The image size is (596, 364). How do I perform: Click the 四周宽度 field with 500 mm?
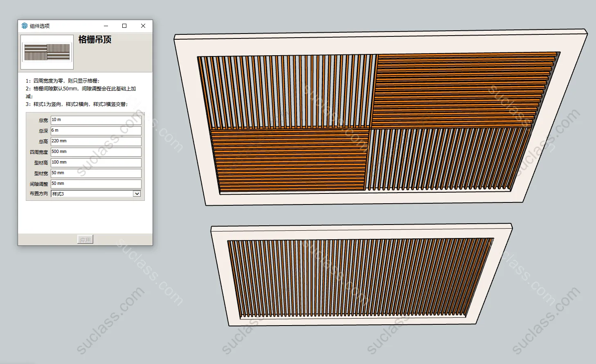96,152
